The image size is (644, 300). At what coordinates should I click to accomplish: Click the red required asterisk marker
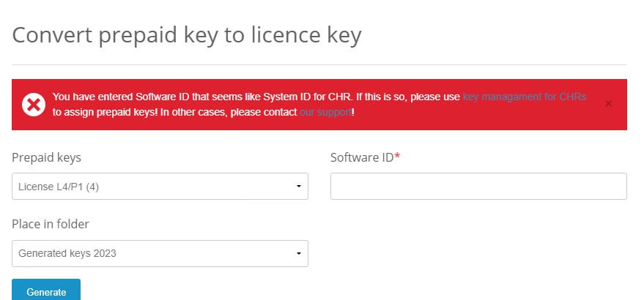click(x=397, y=157)
